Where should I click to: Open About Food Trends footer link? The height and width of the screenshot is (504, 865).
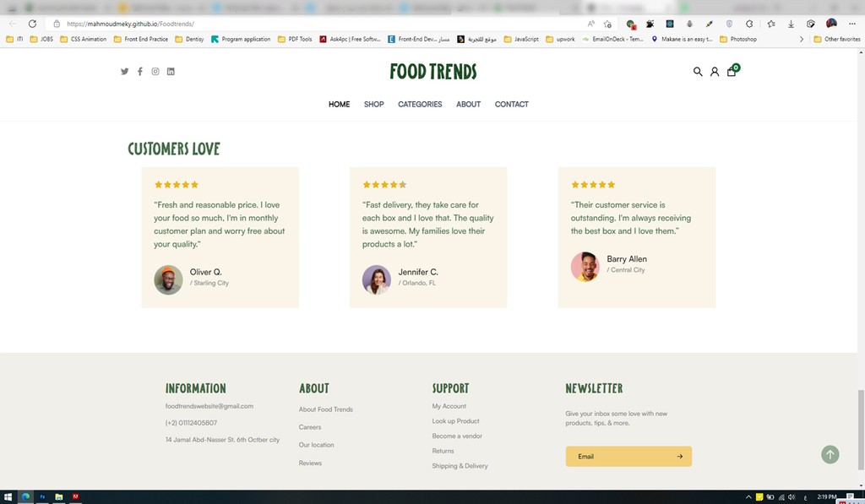coord(325,409)
